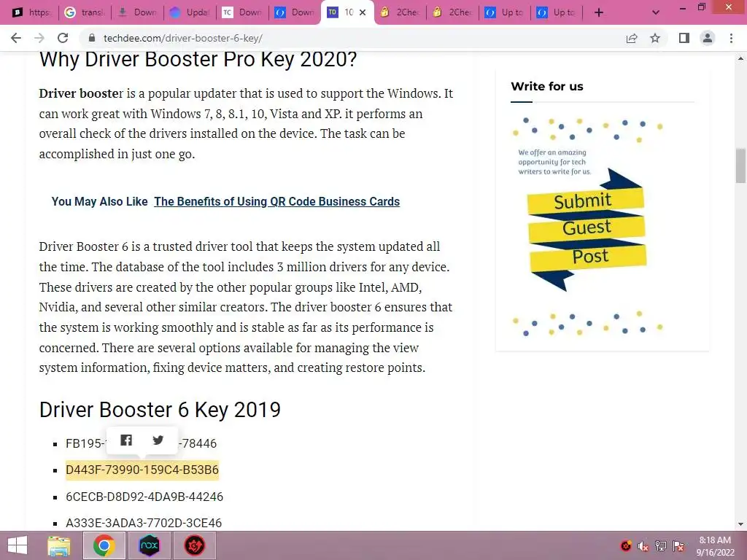Switch to the first https tab
The image size is (747, 560).
[x=32, y=12]
